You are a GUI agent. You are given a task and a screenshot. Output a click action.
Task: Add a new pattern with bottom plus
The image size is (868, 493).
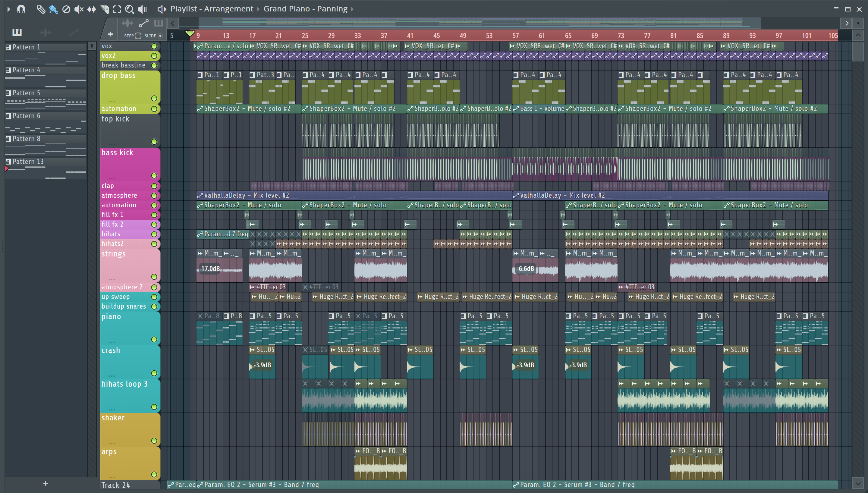[x=46, y=484]
